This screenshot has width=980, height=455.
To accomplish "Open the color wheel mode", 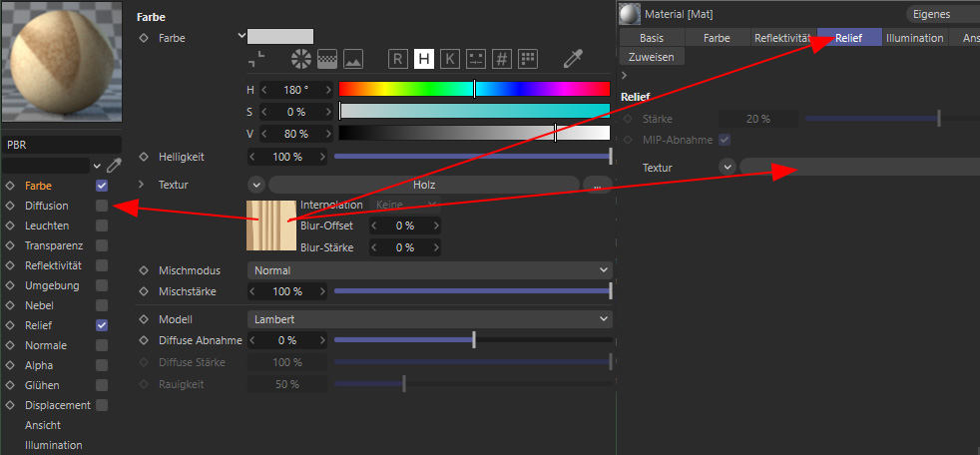I will 301,60.
